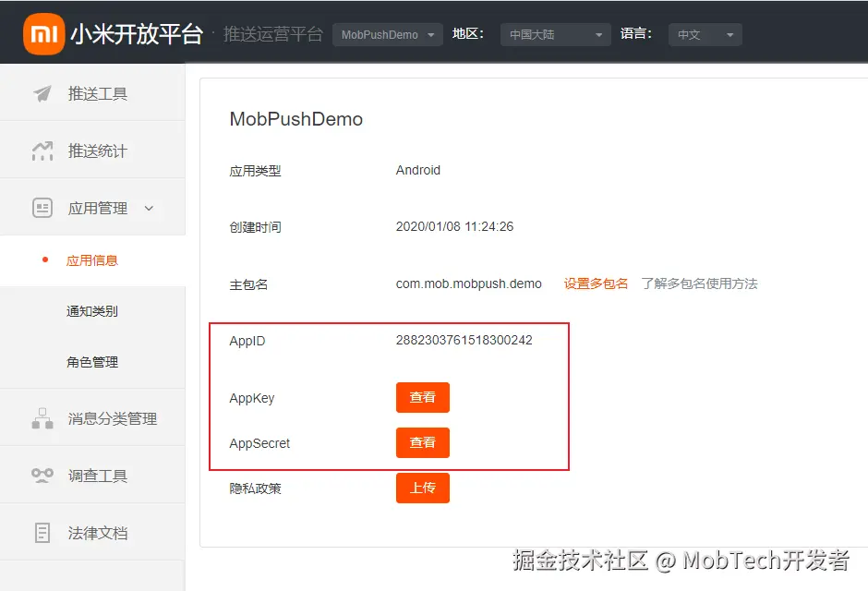Click the MobPushDemo page heading
This screenshot has height=591, width=868.
(x=296, y=119)
